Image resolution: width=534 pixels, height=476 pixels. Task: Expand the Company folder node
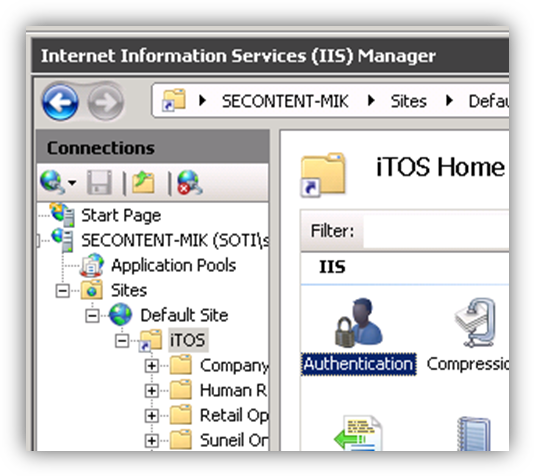point(152,366)
